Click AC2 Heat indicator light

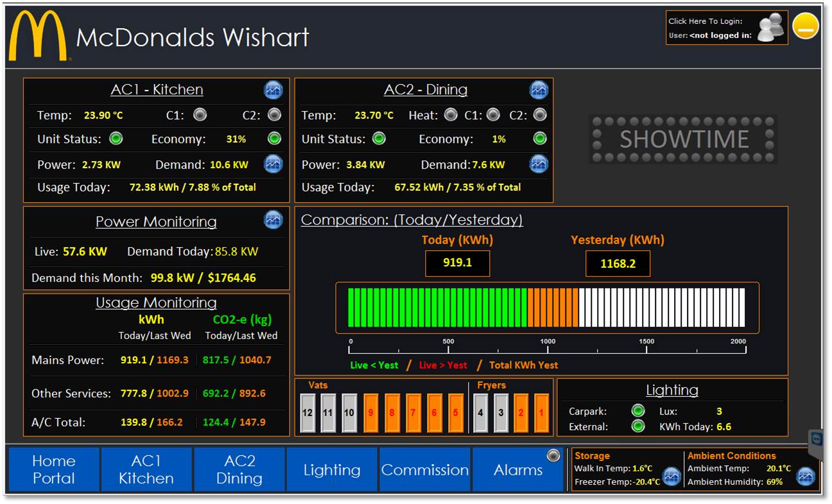(x=451, y=115)
